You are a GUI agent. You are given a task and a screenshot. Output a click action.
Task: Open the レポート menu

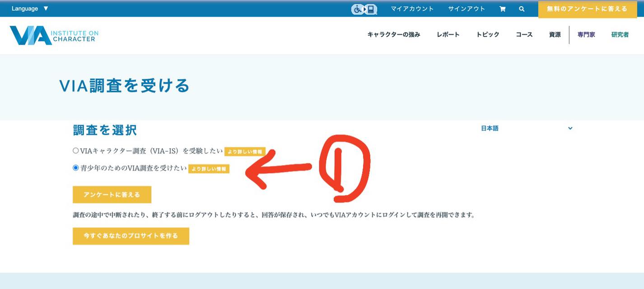[448, 35]
